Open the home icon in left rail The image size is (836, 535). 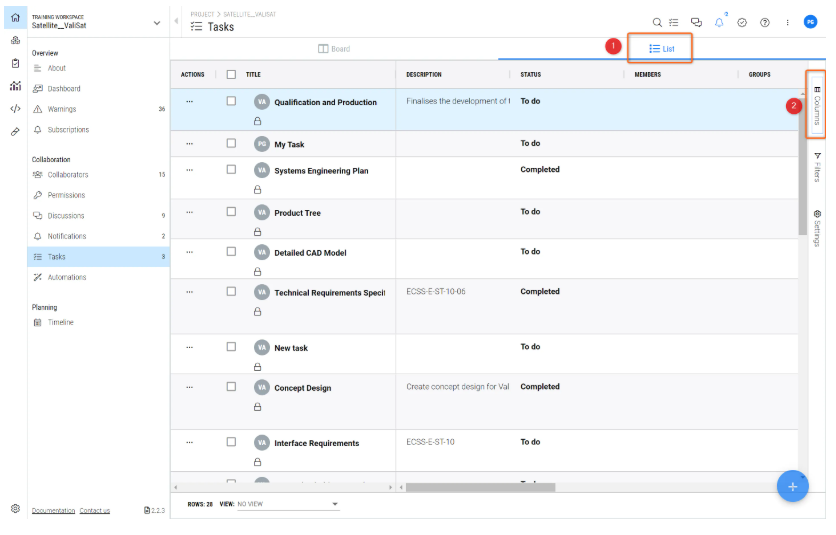(15, 18)
